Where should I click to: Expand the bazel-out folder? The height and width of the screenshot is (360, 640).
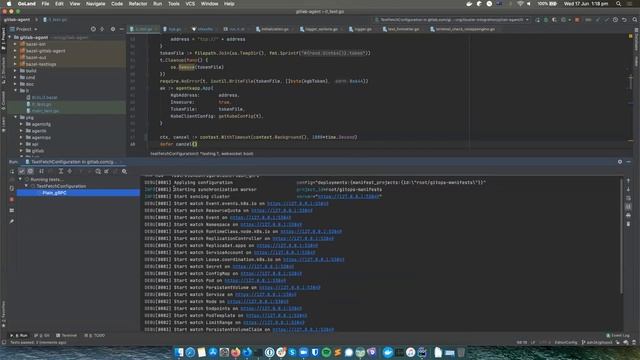point(16,57)
